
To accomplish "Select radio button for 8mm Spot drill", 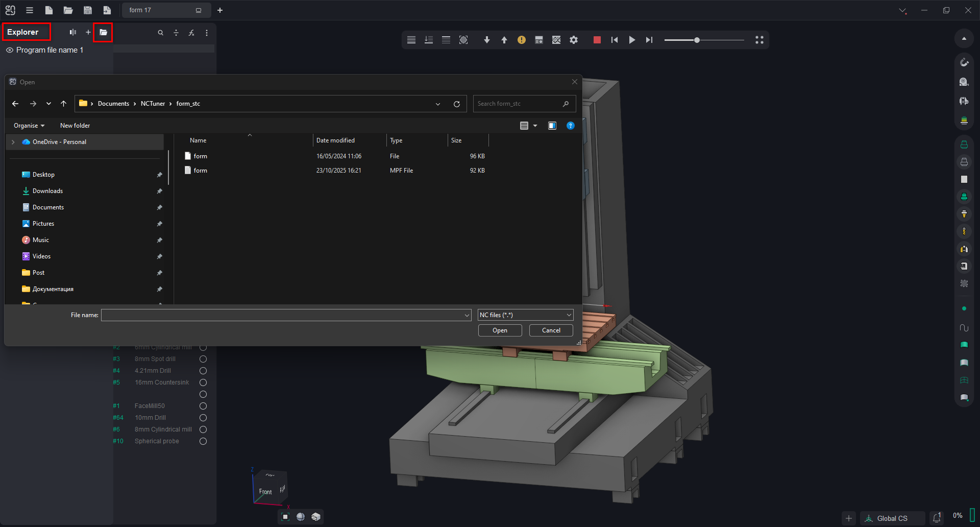I will 203,359.
